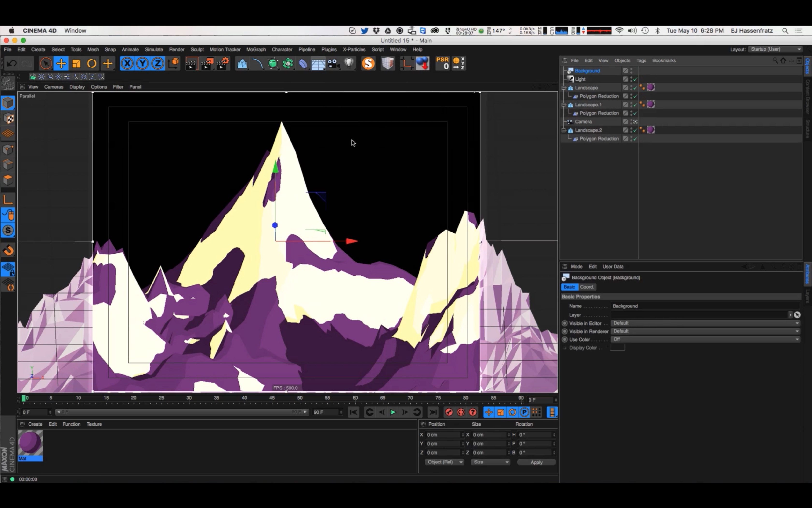Click the Undo arrow icon
812x508 pixels.
point(12,63)
